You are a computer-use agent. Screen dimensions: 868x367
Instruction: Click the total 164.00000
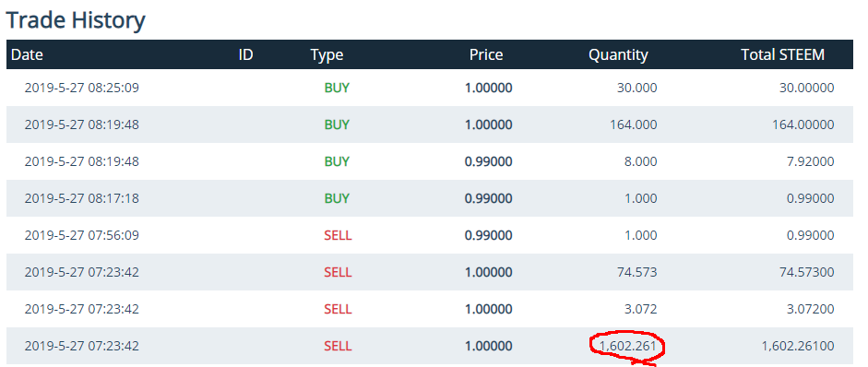coord(803,124)
